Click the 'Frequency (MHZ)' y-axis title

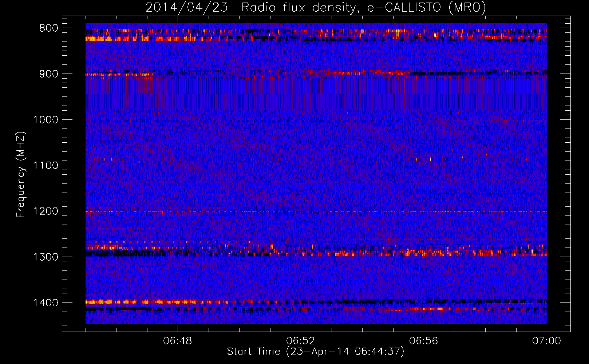point(21,174)
